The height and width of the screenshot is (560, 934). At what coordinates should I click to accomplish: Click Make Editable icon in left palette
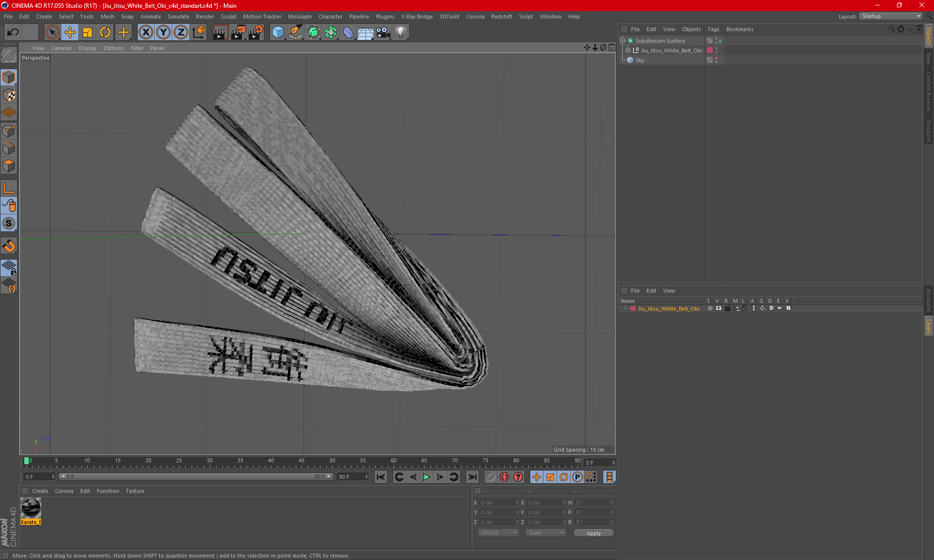pos(9,55)
